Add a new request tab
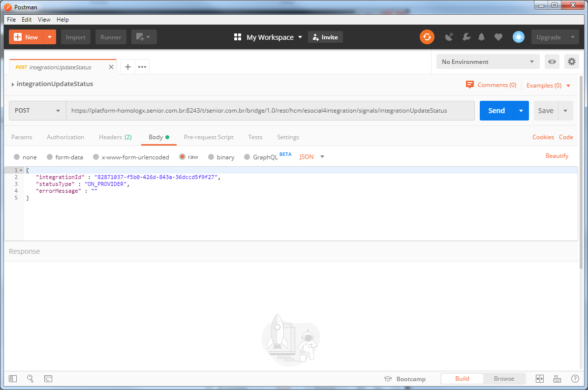Screen dimensions: 588x390 click(x=128, y=67)
